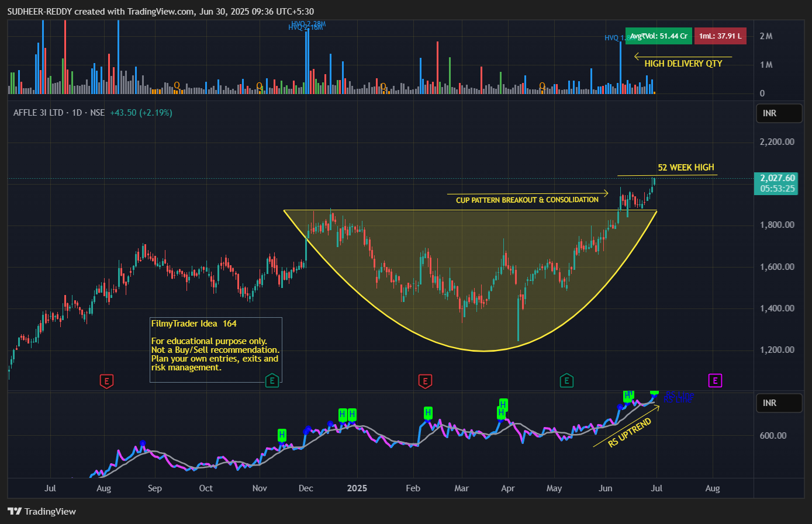The image size is (812, 524).
Task: Click the 05:53:25 bar countdown timer
Action: coord(778,189)
